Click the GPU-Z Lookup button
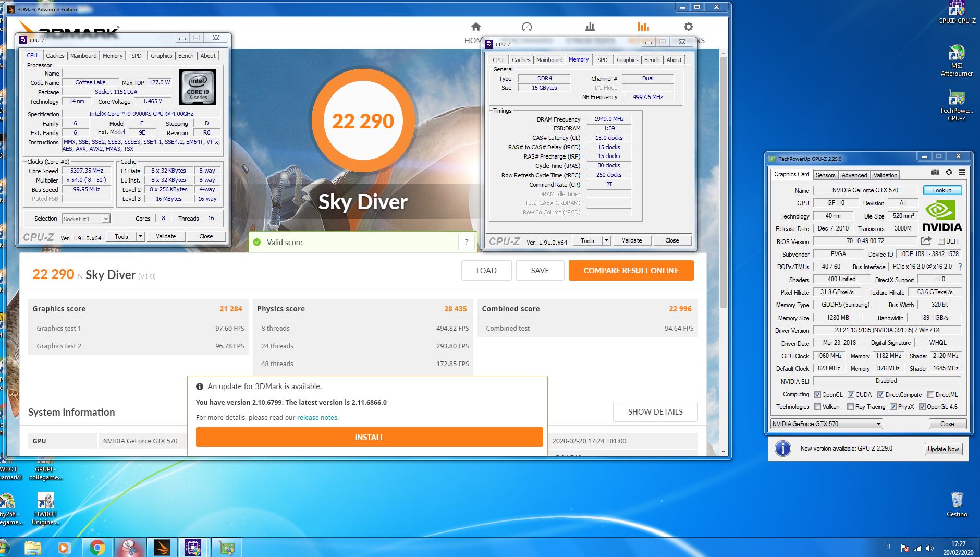Screen dimensions: 980x557 942,190
